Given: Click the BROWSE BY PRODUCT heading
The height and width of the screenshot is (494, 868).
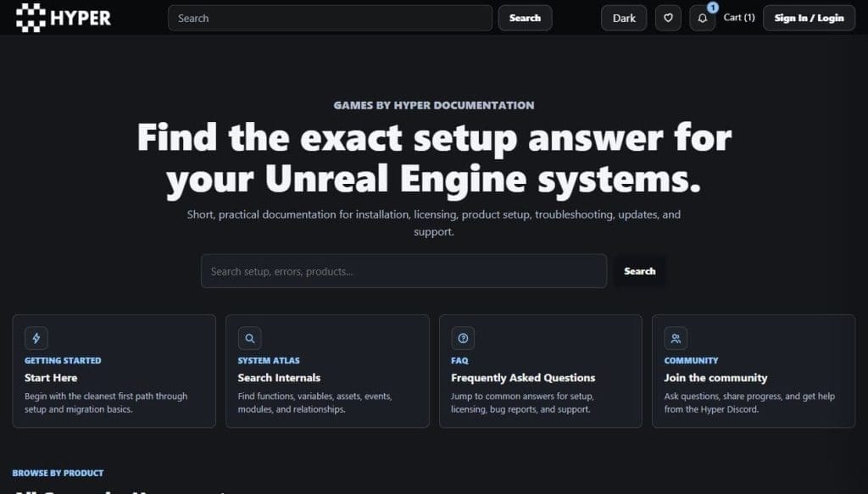Looking at the screenshot, I should click(58, 473).
